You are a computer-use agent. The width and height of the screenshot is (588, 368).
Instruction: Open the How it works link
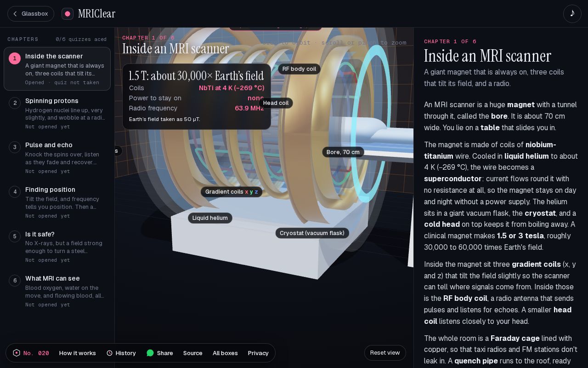(x=78, y=353)
